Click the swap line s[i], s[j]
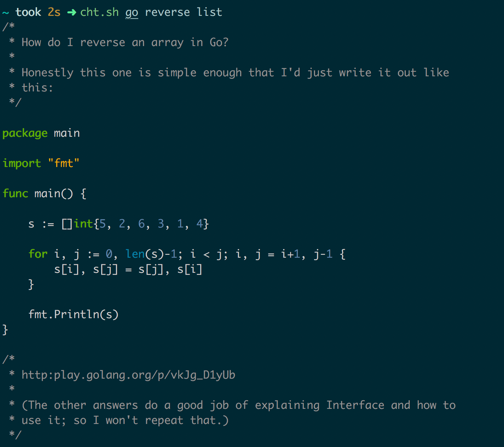 pyautogui.click(x=128, y=269)
